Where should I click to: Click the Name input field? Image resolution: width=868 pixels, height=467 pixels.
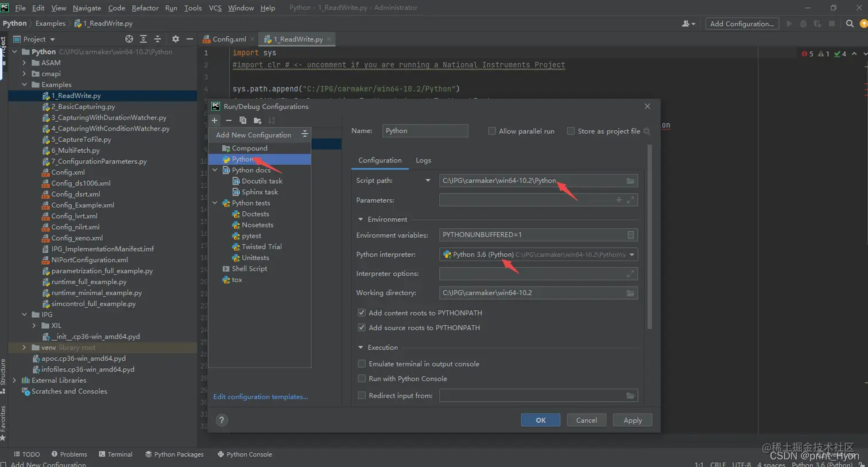coord(425,131)
